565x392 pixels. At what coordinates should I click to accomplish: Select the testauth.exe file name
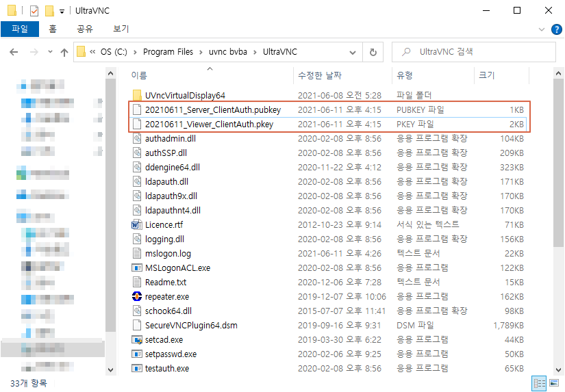coord(167,369)
